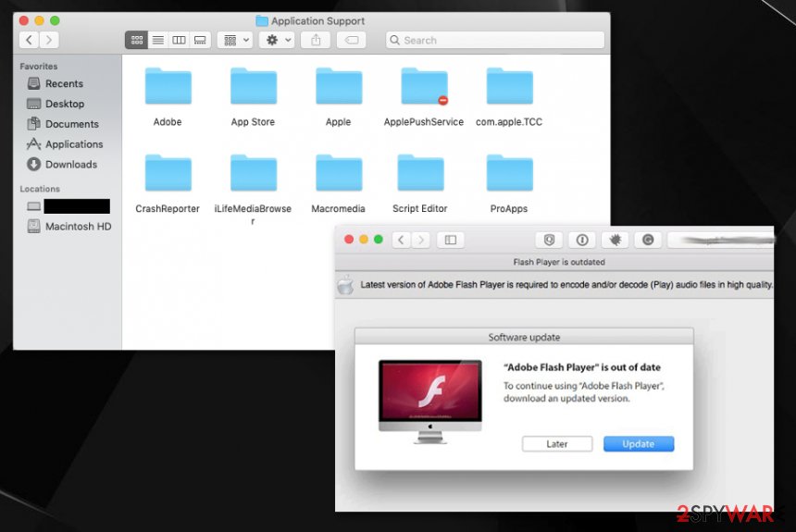Switch Finder to icon view

coord(137,40)
